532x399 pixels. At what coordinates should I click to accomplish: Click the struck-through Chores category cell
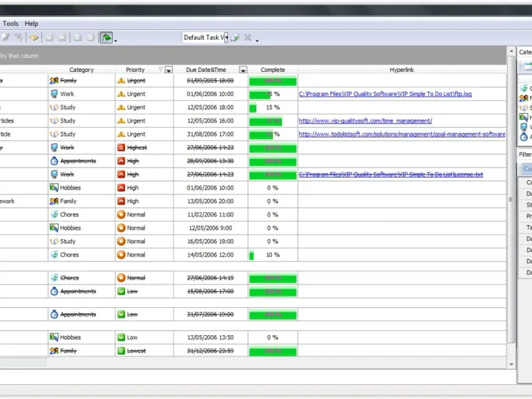pyautogui.click(x=81, y=278)
